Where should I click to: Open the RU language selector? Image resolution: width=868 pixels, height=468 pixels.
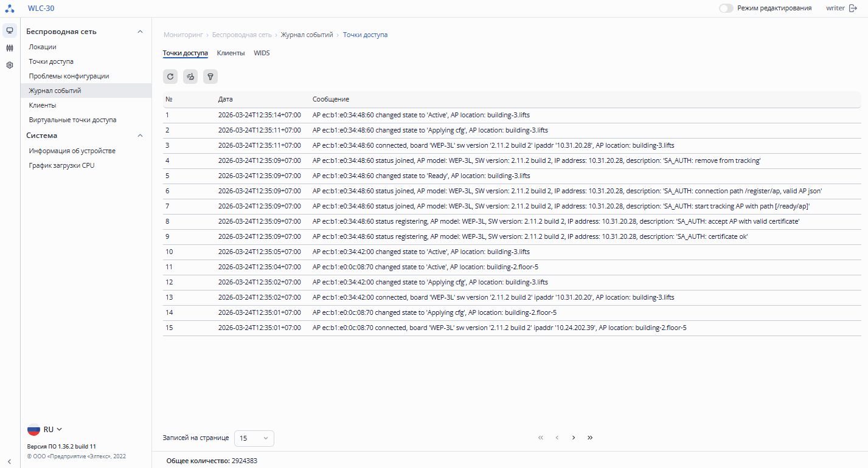click(45, 430)
